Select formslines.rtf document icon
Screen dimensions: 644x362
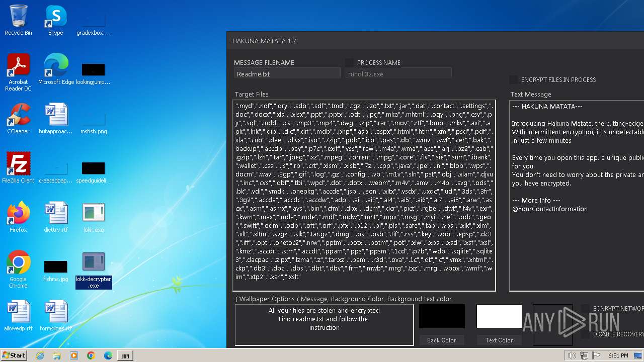55,316
